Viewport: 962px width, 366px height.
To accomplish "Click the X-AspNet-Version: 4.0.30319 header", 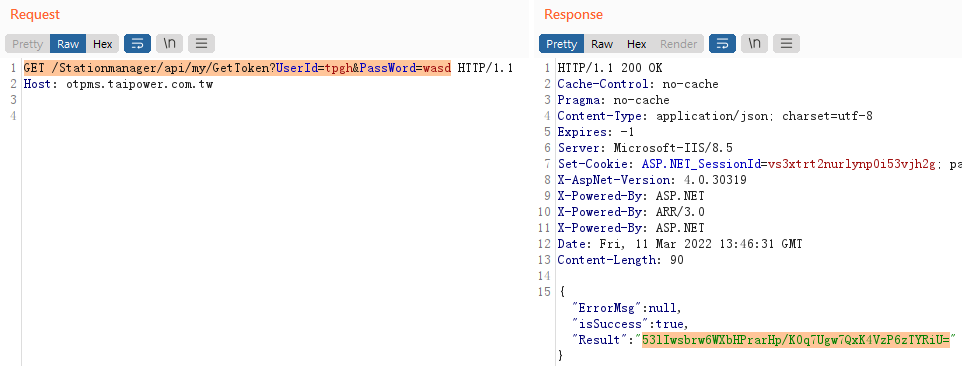I will 652,180.
